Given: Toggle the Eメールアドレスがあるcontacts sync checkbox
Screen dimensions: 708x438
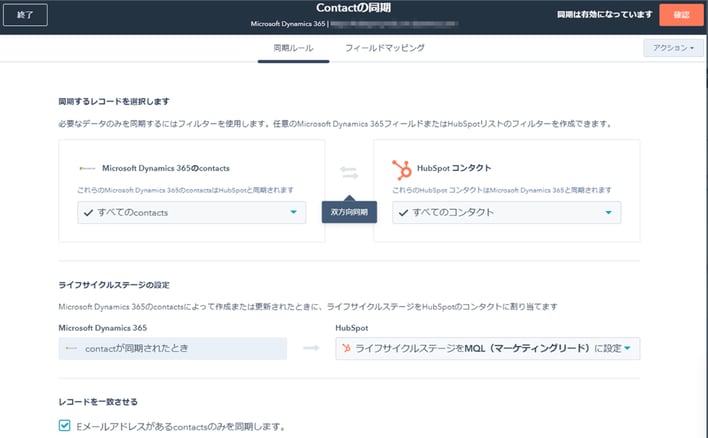Looking at the screenshot, I should [65, 425].
